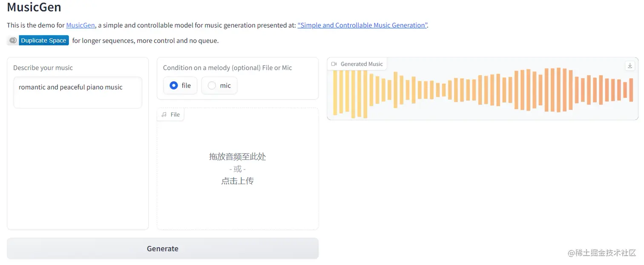Click the MusicGen page heading
Viewport: 644px width, 265px height.
(34, 7)
